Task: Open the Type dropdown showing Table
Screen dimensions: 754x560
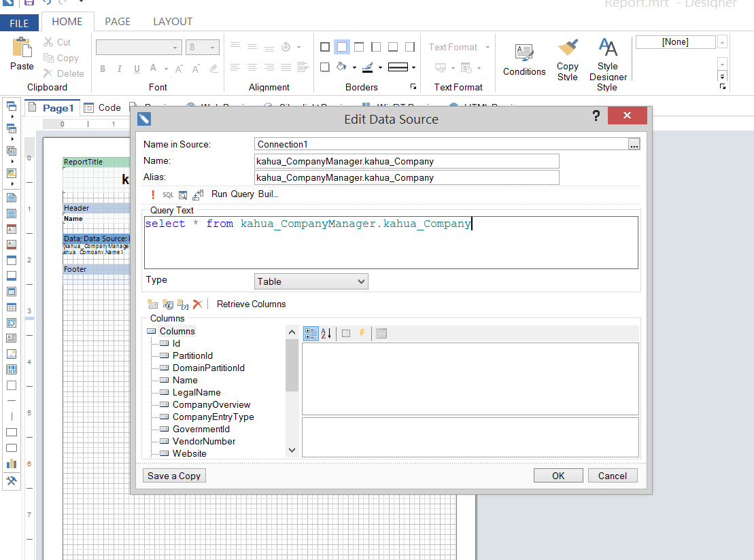Action: pos(311,281)
